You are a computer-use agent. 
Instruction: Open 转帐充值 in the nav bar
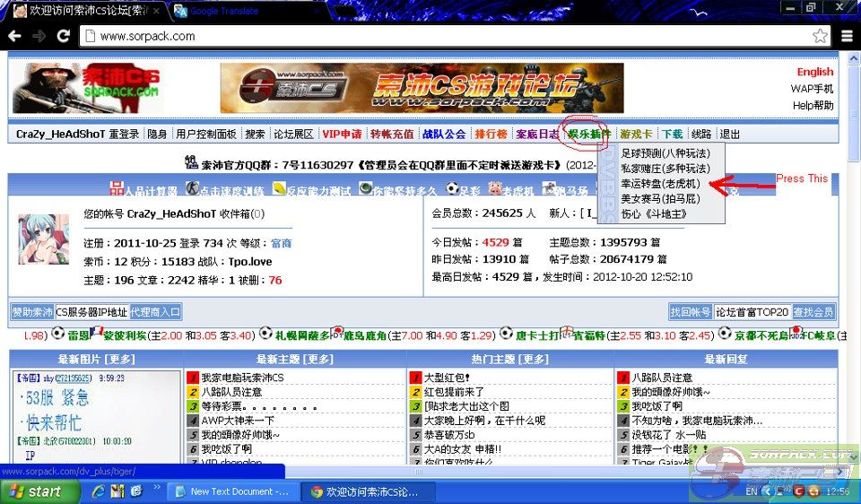tap(392, 134)
